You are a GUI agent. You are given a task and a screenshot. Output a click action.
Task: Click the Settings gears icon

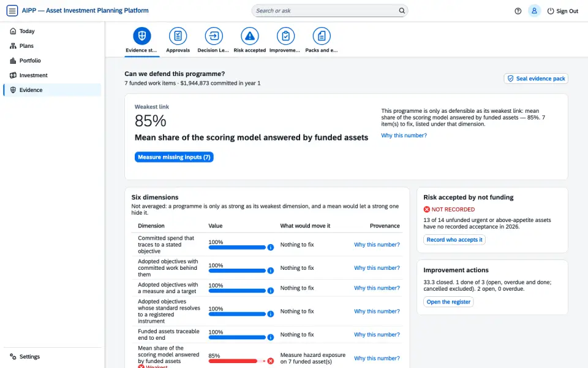(13, 356)
